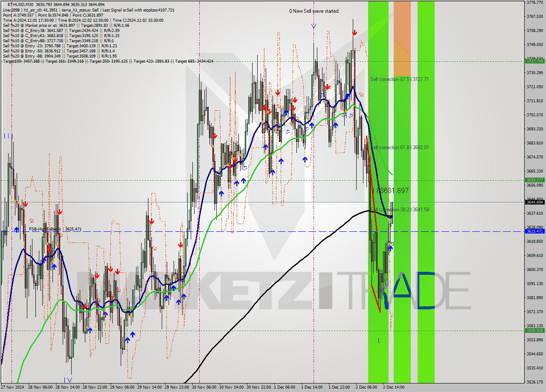Click the blue 3625.471 price tag
Screen dimensions: 546x392
[x=535, y=231]
